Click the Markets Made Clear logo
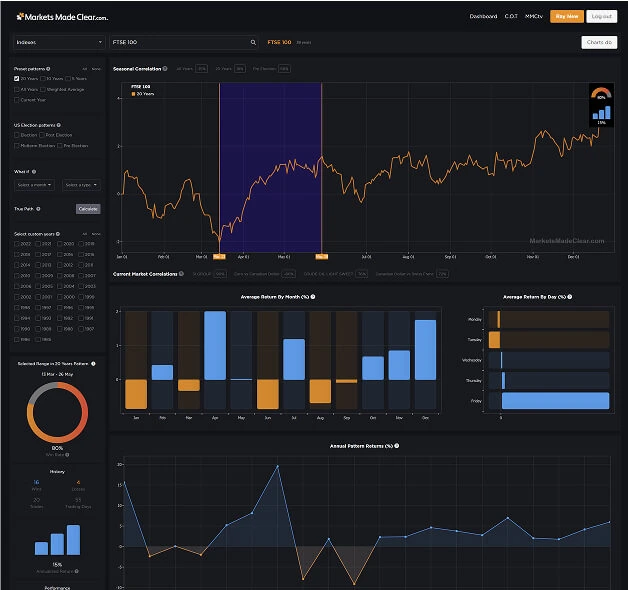 62,17
